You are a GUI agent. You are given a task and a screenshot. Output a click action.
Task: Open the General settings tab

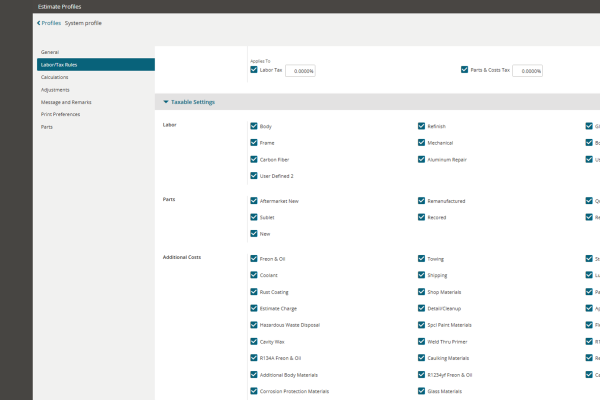(x=50, y=52)
